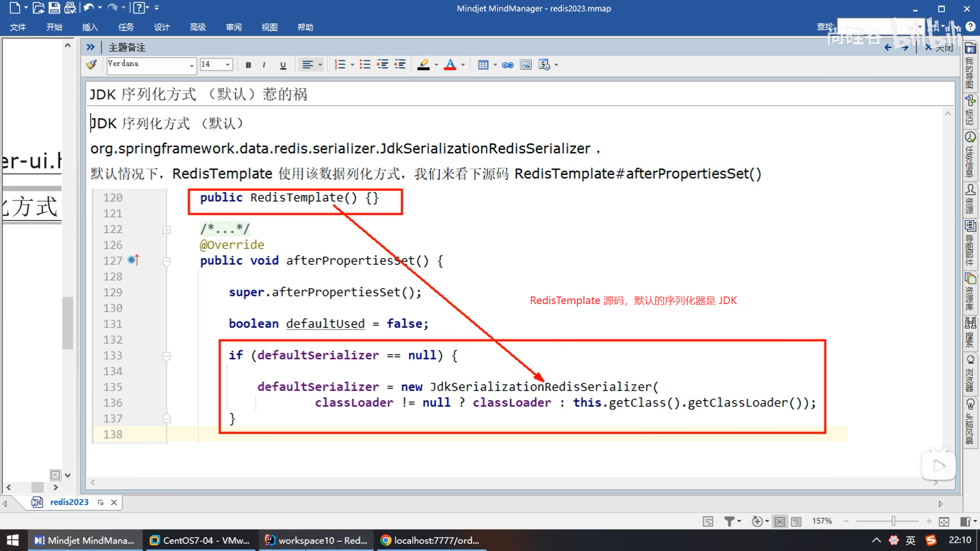Open the Verdana font name dropdown

[191, 65]
